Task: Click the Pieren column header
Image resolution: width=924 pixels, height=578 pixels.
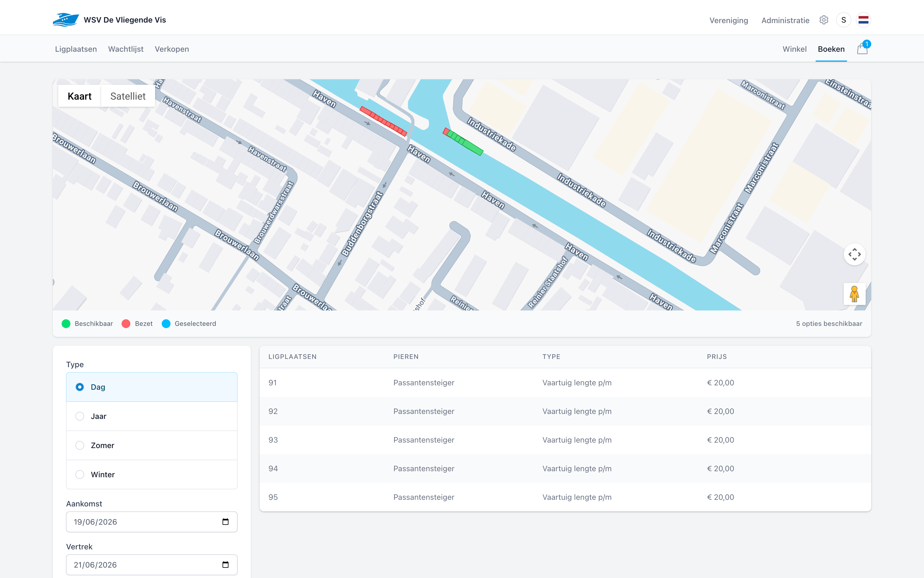Action: tap(406, 357)
